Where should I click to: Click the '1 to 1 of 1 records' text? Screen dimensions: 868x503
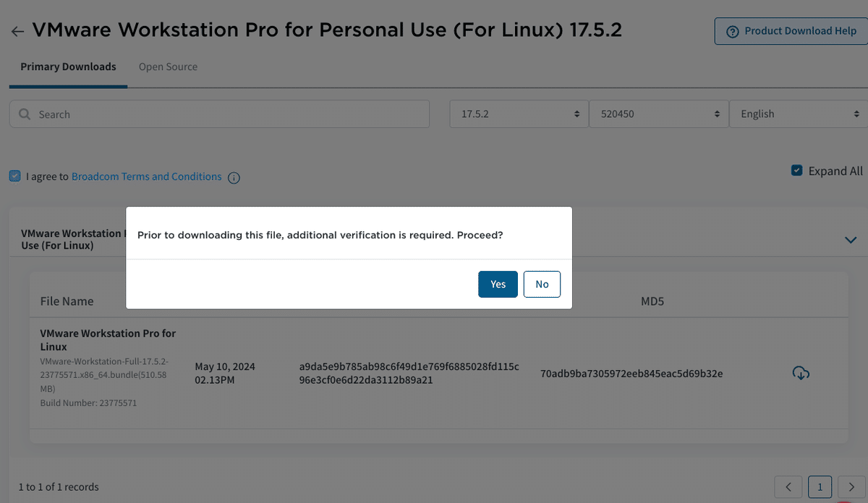pos(59,487)
